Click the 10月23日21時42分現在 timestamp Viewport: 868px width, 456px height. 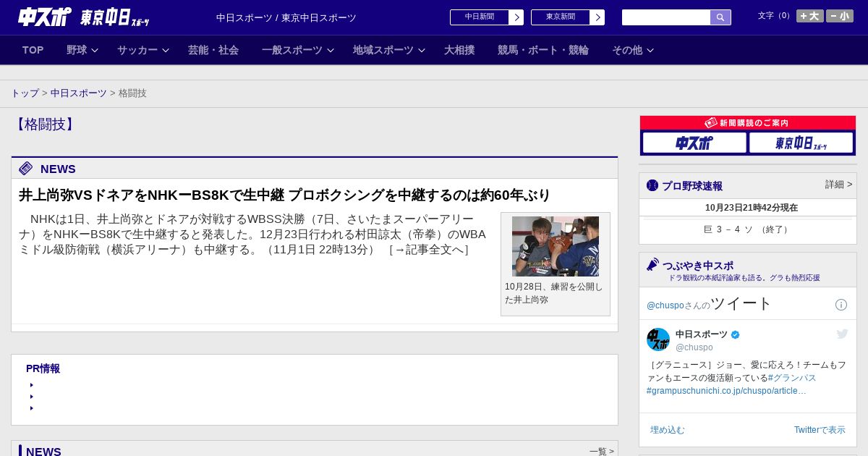[752, 208]
